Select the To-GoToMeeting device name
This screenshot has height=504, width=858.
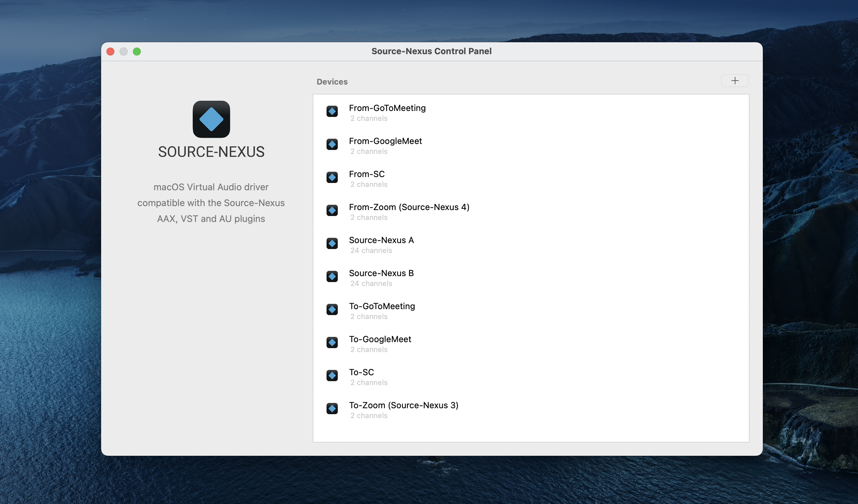click(x=382, y=306)
